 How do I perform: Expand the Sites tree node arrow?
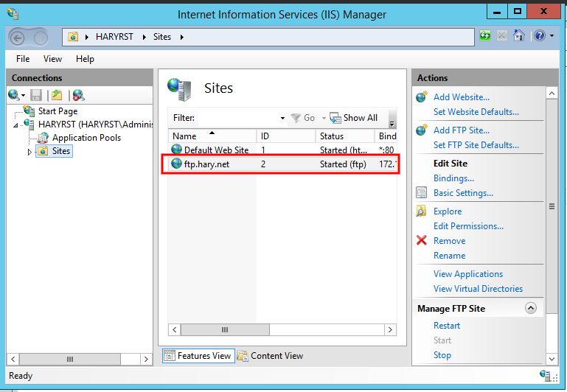(30, 152)
